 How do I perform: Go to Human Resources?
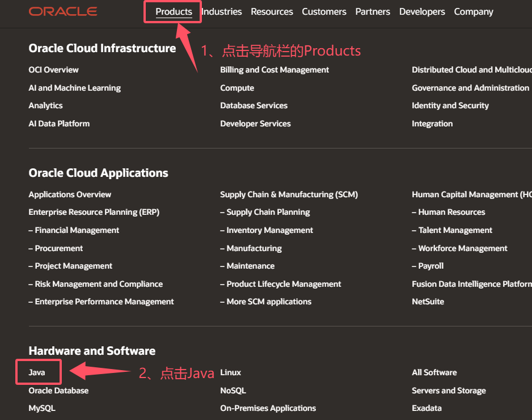(449, 212)
